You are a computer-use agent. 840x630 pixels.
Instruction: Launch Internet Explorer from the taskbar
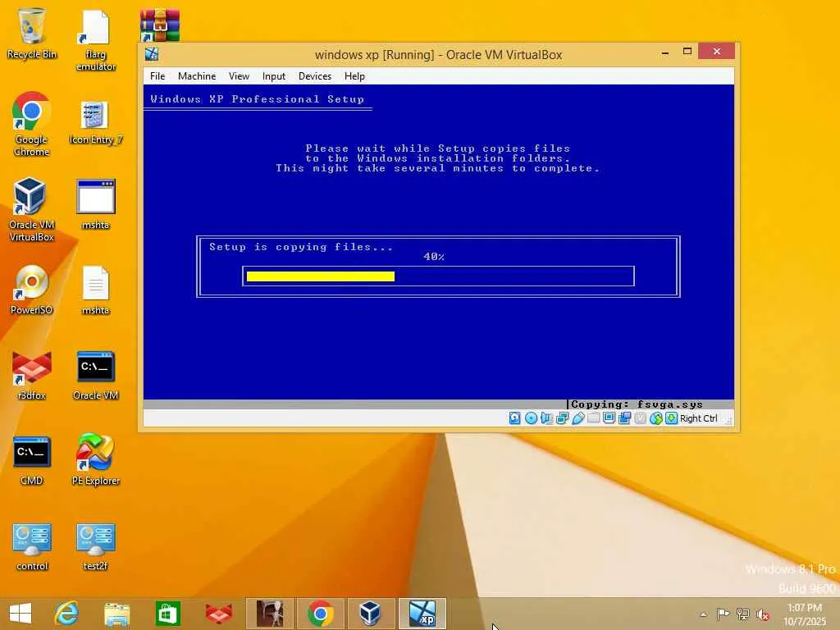point(67,614)
